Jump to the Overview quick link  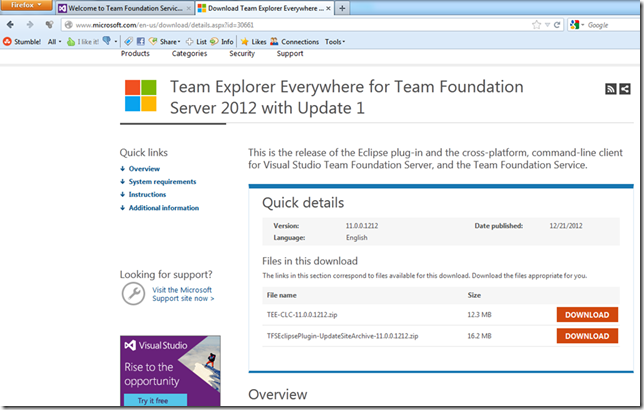coord(144,169)
